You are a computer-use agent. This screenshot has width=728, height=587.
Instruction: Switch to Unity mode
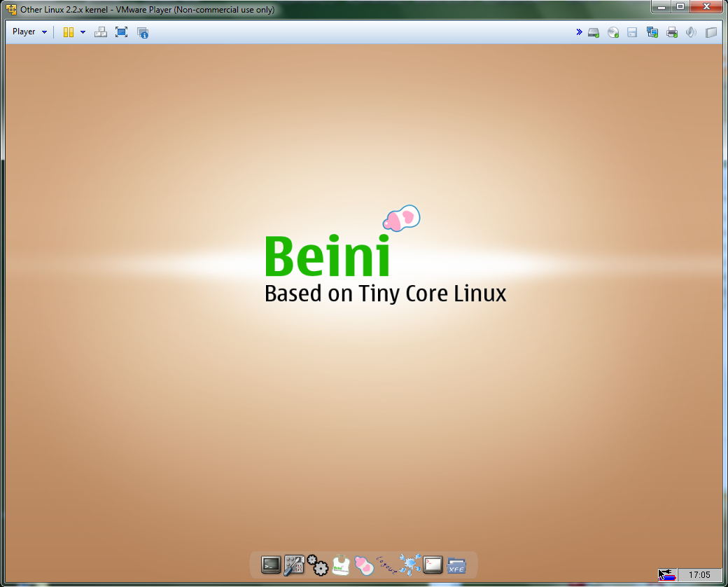click(x=143, y=32)
